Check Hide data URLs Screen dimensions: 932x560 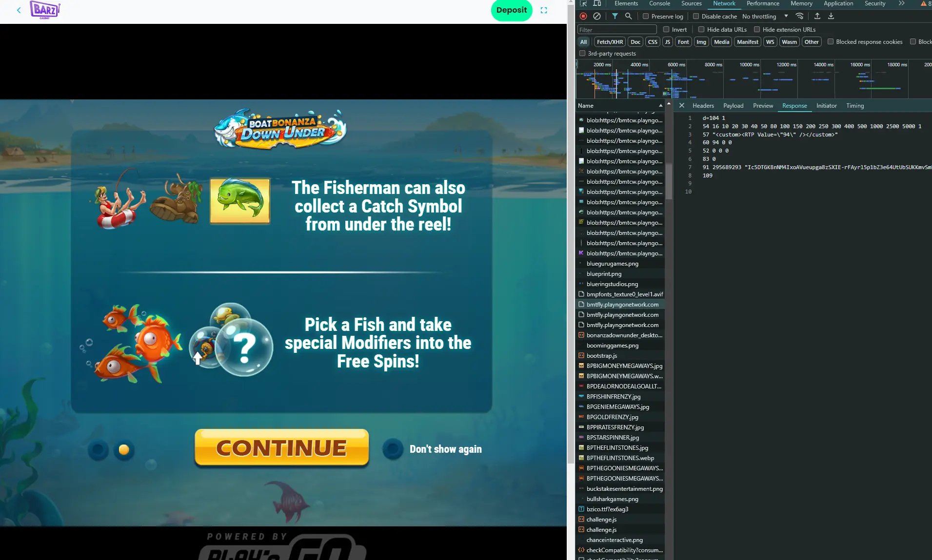tap(701, 29)
